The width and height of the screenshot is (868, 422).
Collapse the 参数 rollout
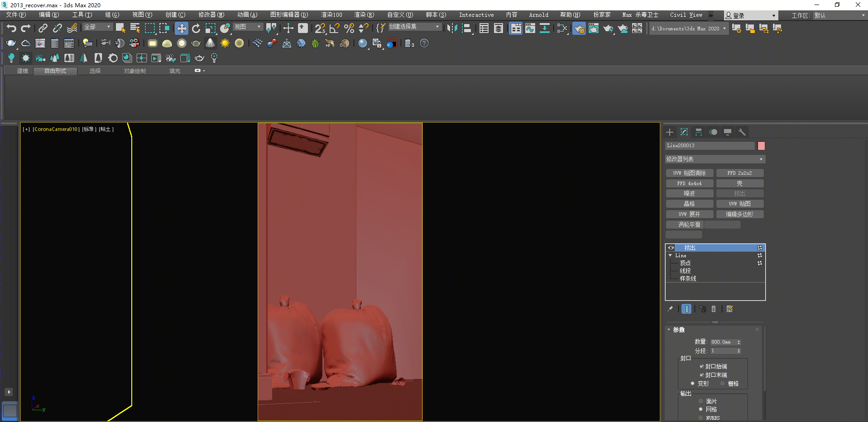pos(678,330)
